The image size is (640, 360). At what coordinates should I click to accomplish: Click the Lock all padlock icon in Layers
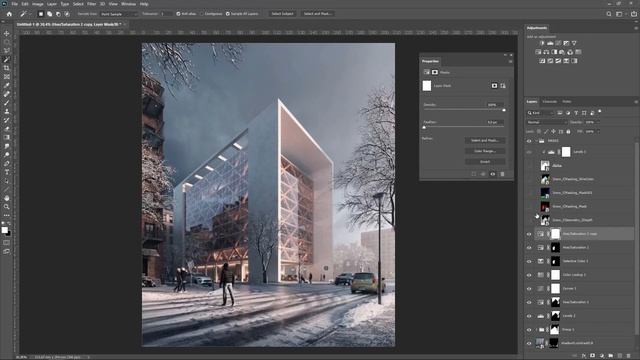568,131
